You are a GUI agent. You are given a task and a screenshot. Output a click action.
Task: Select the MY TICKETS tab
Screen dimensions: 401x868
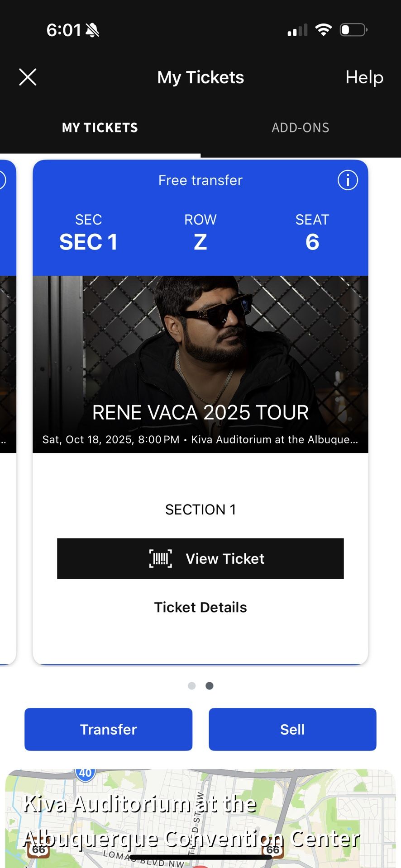pyautogui.click(x=100, y=128)
